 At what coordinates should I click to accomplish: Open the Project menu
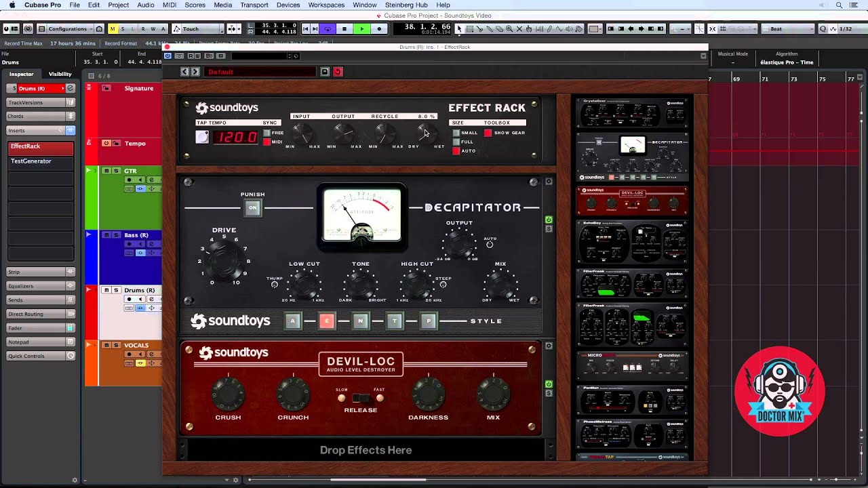pos(118,5)
